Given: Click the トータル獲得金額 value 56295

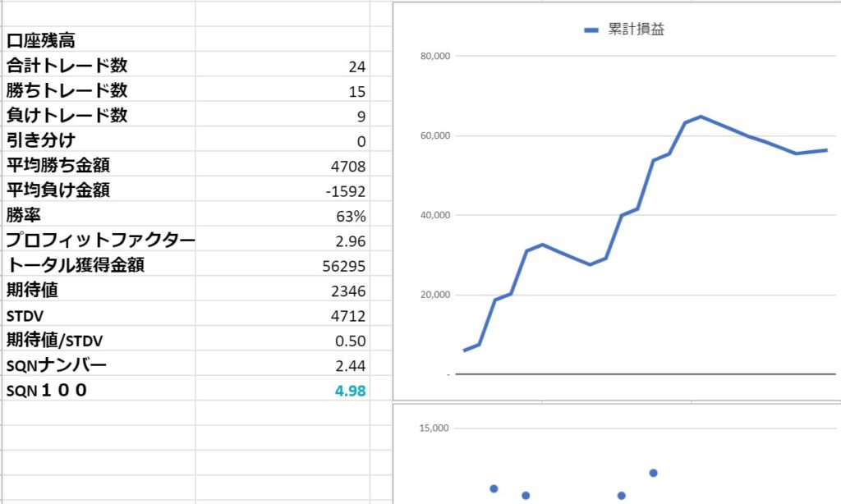Looking at the screenshot, I should click(x=282, y=266).
